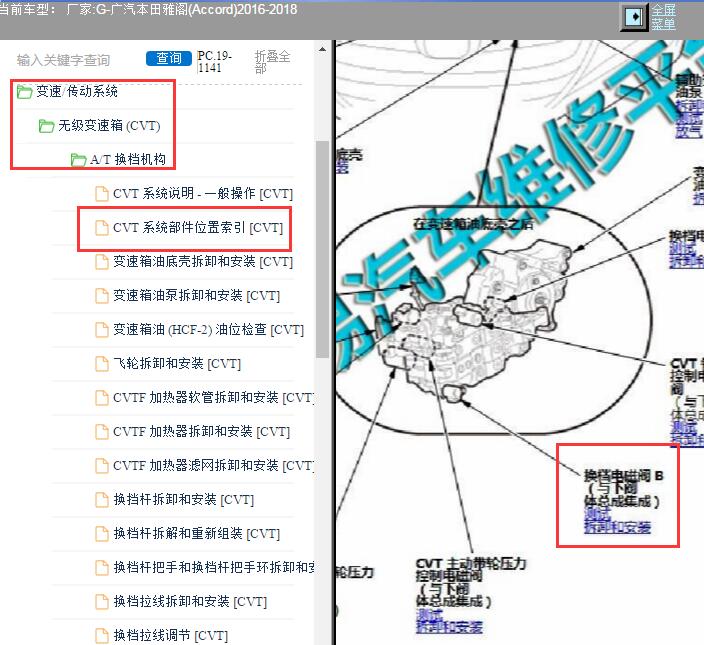
Task: Open 换档拉线调节 document
Action: 171,636
